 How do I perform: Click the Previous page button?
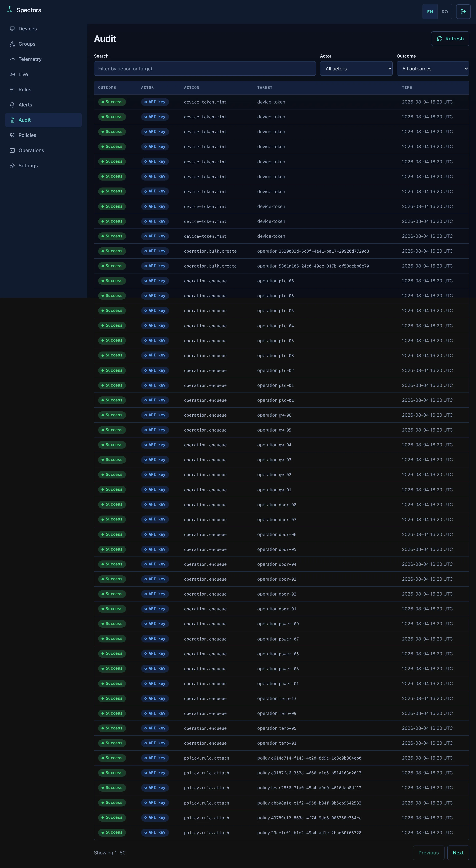coord(429,852)
